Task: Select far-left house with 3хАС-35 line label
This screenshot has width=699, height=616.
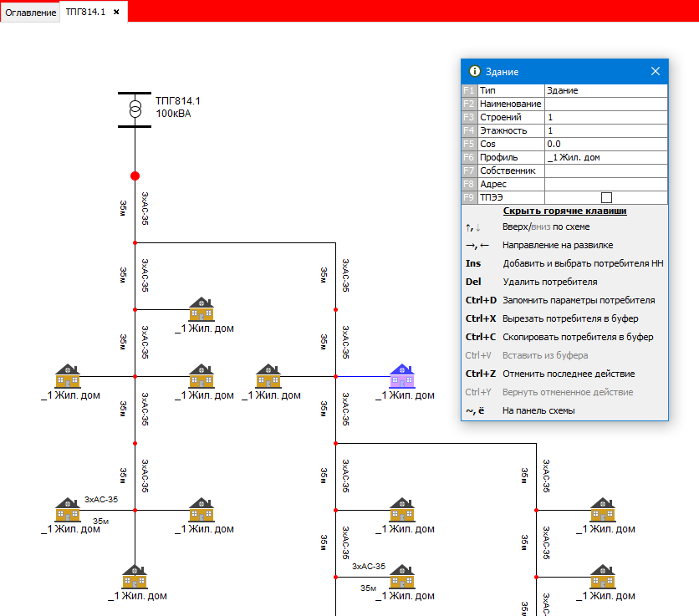Action: (x=68, y=510)
